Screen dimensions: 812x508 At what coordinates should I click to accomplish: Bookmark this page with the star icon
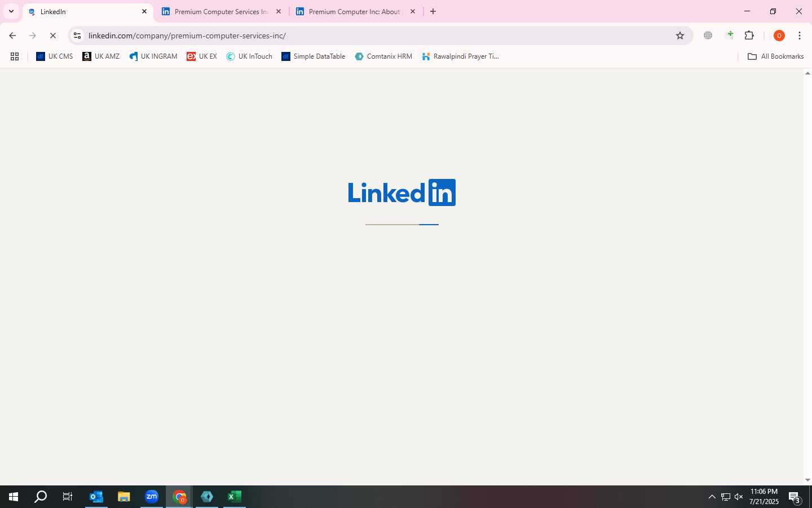(680, 36)
